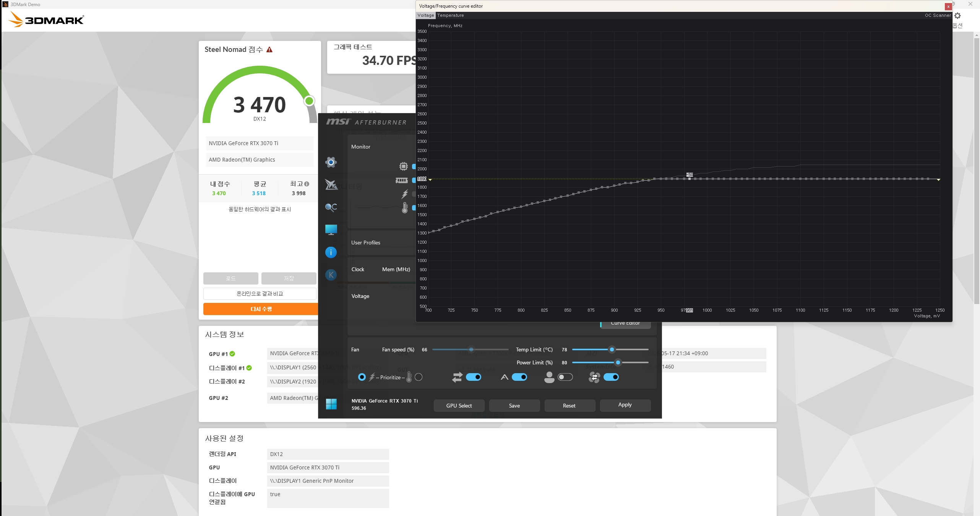This screenshot has height=516, width=980.
Task: Click the User Profiles label in Afterburner
Action: (366, 243)
